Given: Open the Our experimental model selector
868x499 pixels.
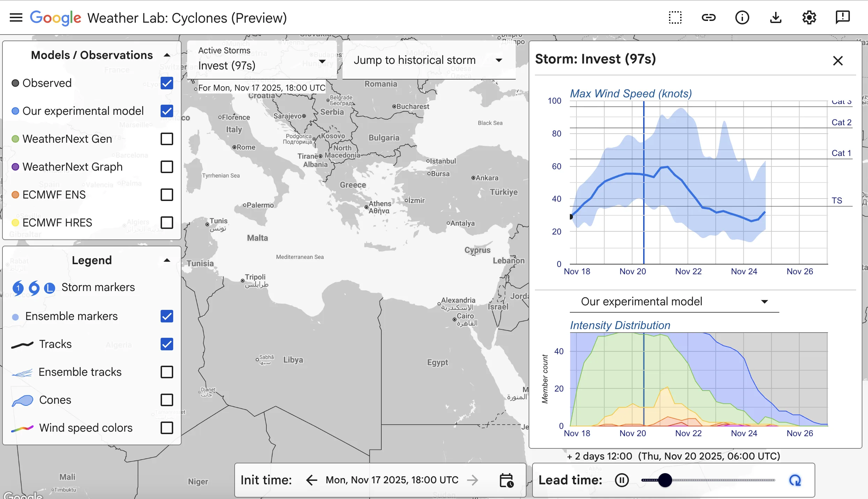Looking at the screenshot, I should point(765,301).
